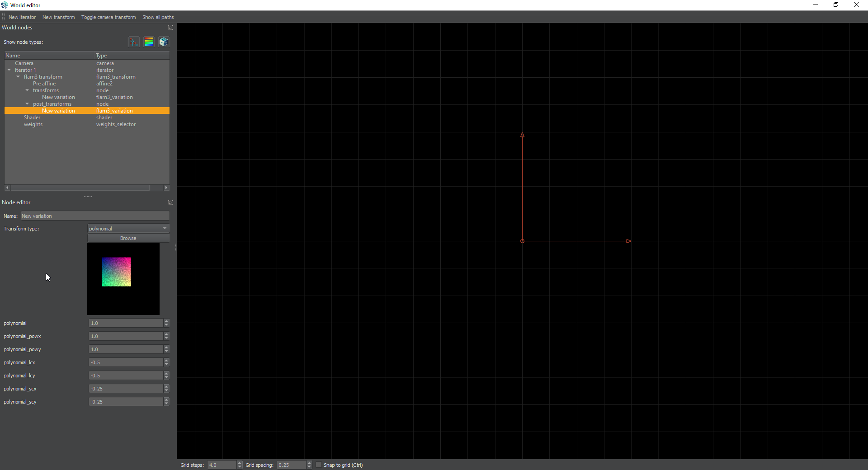This screenshot has height=470, width=868.
Task: Open the Transform type polynomial dropdown
Action: tap(128, 229)
